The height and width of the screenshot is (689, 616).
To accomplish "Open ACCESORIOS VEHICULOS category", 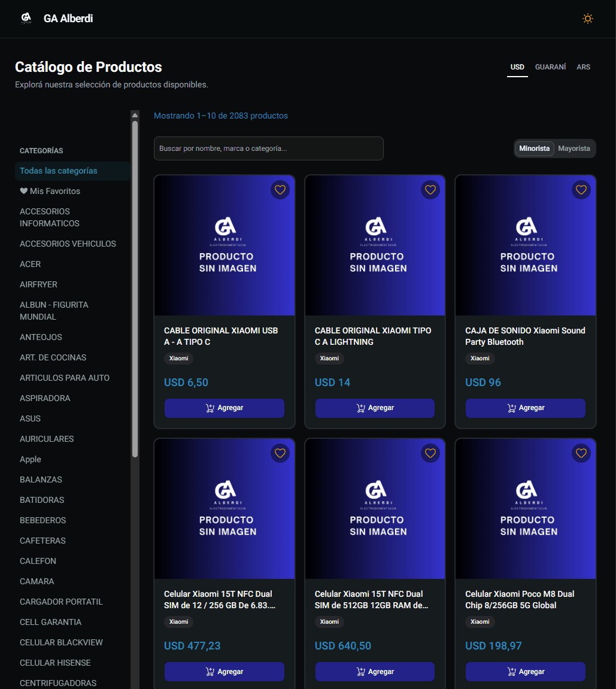I will [x=72, y=244].
